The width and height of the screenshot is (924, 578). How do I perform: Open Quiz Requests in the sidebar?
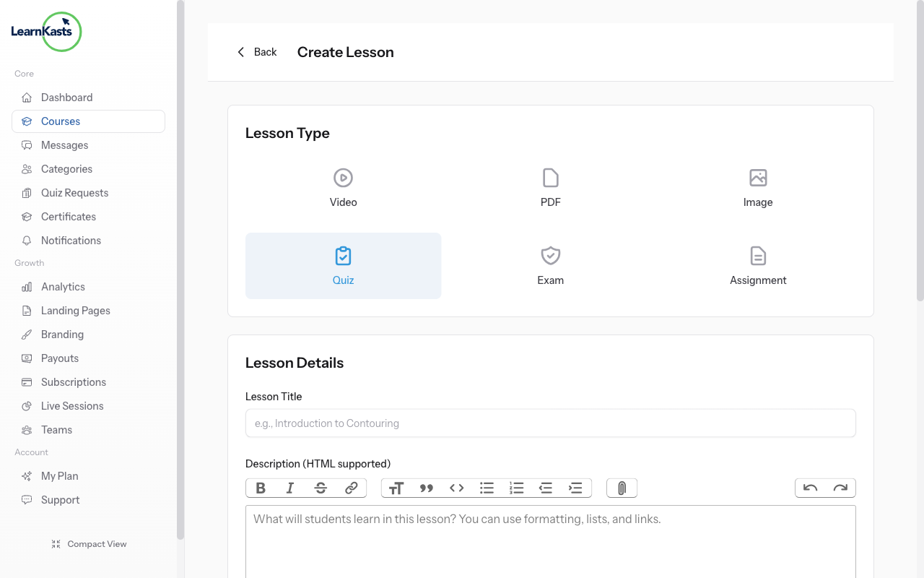[74, 193]
